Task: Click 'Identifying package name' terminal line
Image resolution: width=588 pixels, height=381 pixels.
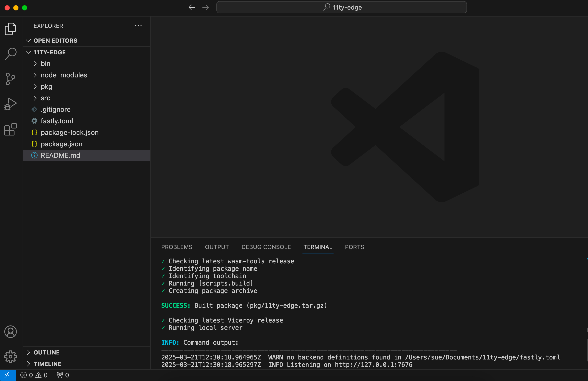Action: [213, 269]
